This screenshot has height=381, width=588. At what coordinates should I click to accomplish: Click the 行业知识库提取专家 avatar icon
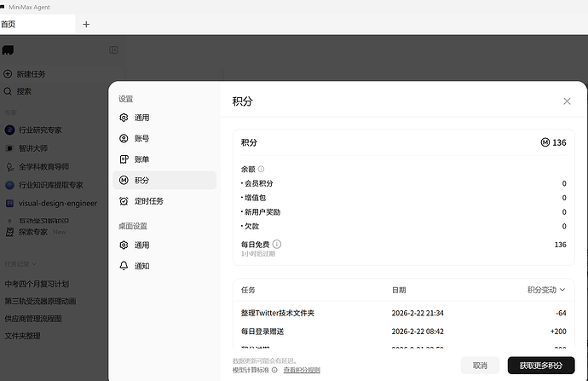tap(9, 185)
